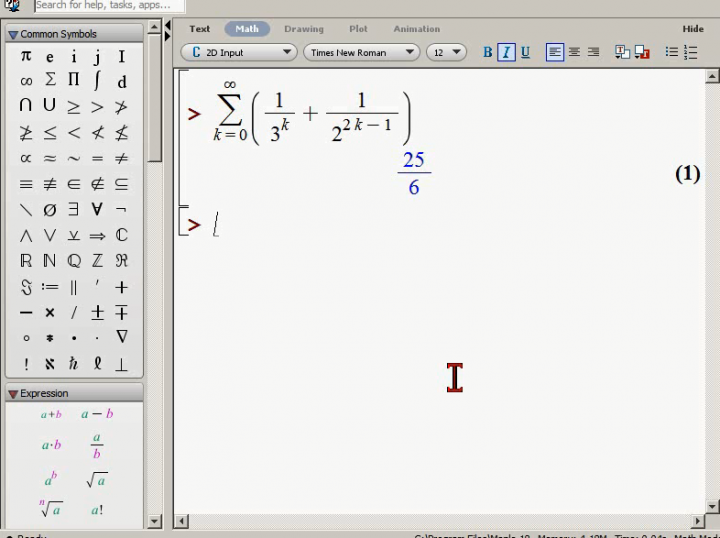Open the 2D Input style dropdown
The image size is (720, 538).
(x=239, y=52)
